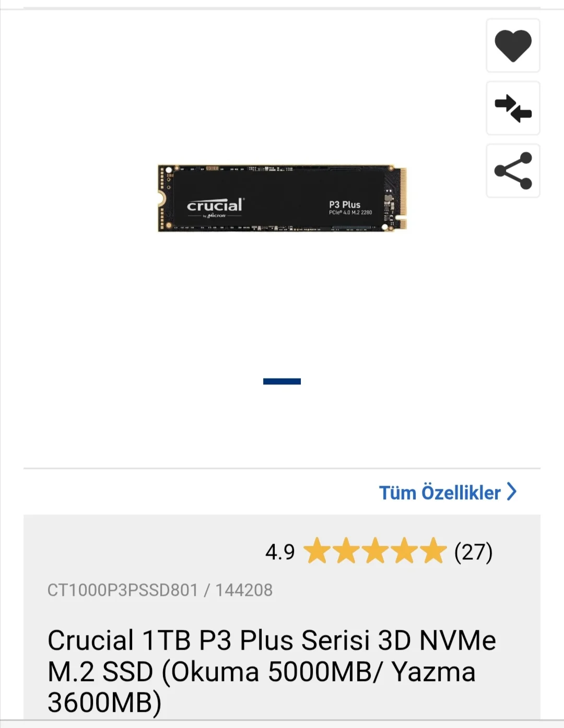
Task: Click the third rating star
Action: point(375,551)
